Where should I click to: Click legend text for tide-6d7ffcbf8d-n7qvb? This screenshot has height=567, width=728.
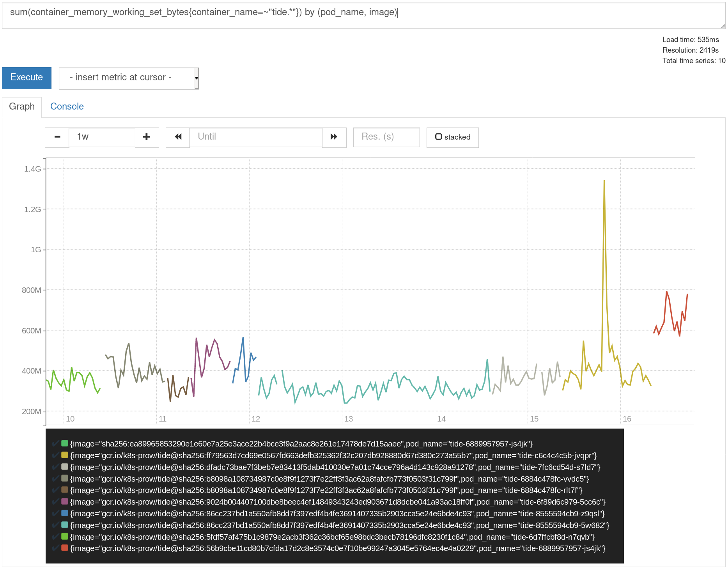pos(332,537)
